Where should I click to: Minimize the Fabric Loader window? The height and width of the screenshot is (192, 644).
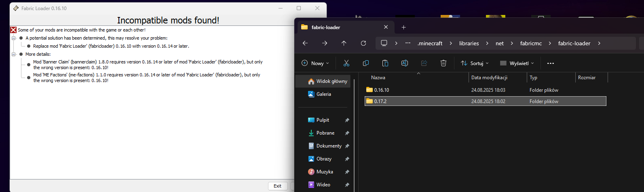[x=281, y=8]
